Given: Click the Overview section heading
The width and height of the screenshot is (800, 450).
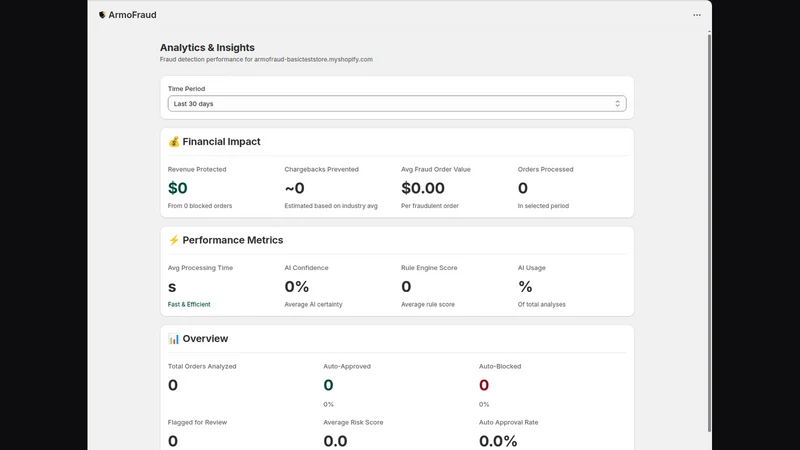Looking at the screenshot, I should click(x=205, y=339).
